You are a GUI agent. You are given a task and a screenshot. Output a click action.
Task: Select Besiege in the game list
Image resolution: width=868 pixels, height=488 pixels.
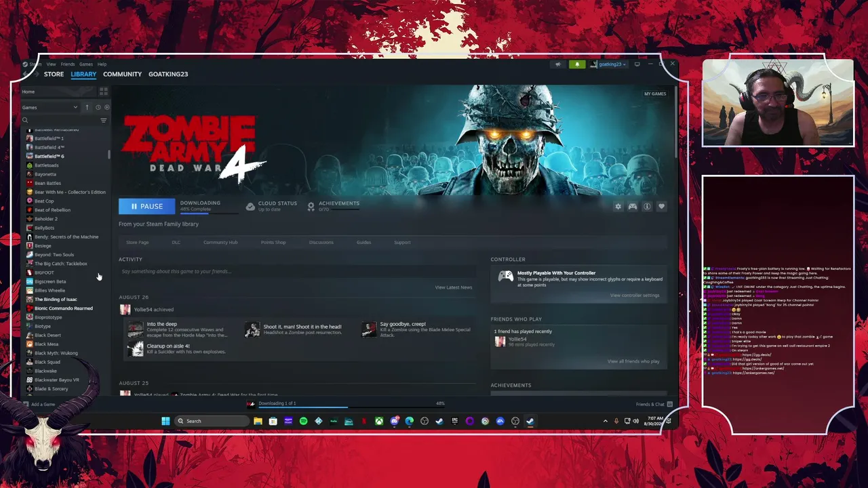[43, 245]
